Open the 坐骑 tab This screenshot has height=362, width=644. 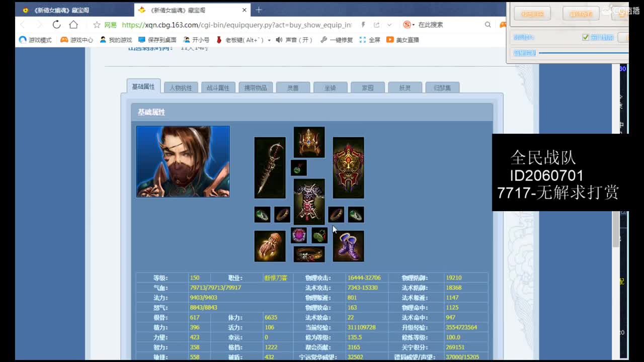coord(330,87)
